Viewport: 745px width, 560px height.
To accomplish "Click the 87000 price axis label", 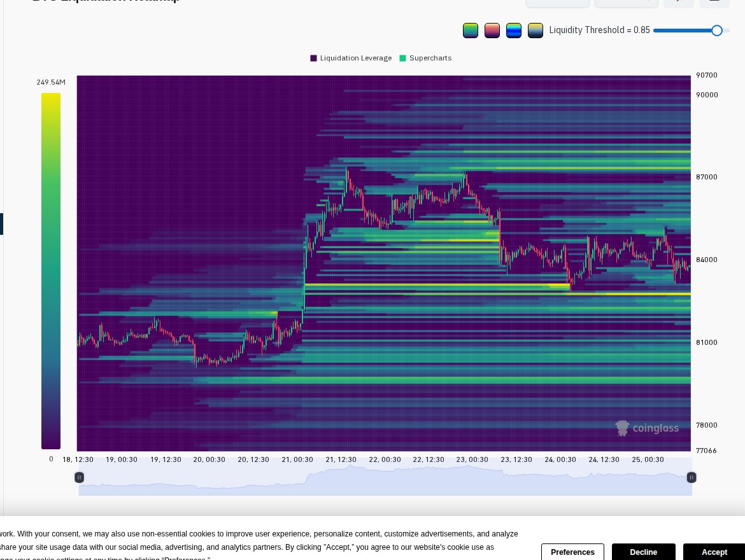I will pyautogui.click(x=707, y=177).
